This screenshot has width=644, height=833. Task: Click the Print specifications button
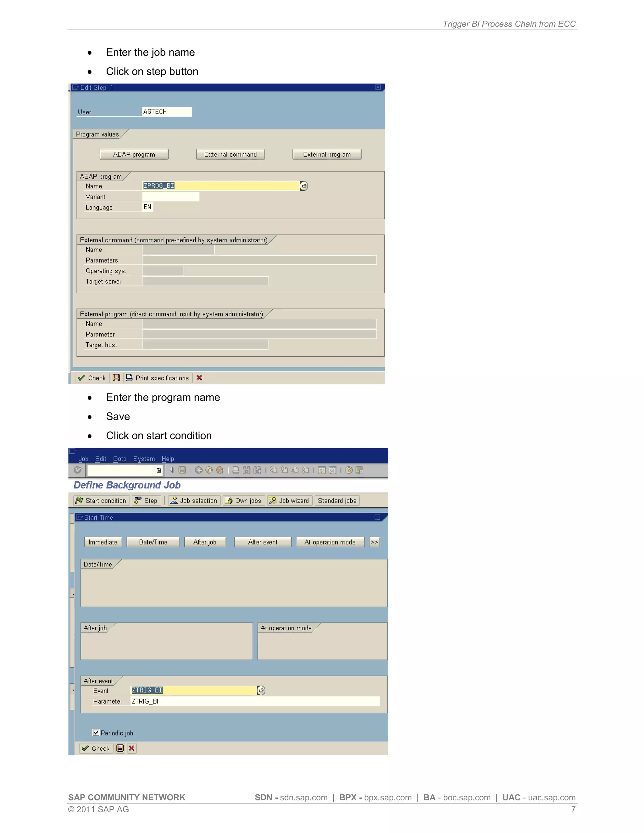point(158,378)
